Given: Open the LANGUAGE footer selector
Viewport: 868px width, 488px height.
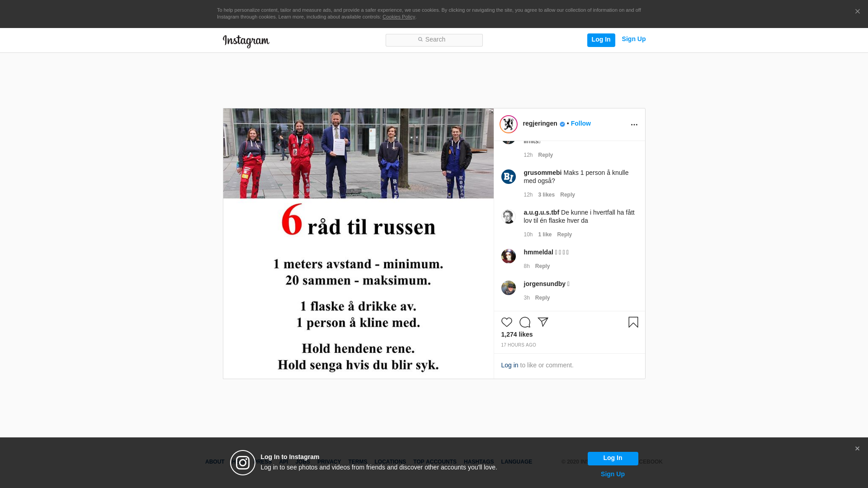Looking at the screenshot, I should pos(516,462).
